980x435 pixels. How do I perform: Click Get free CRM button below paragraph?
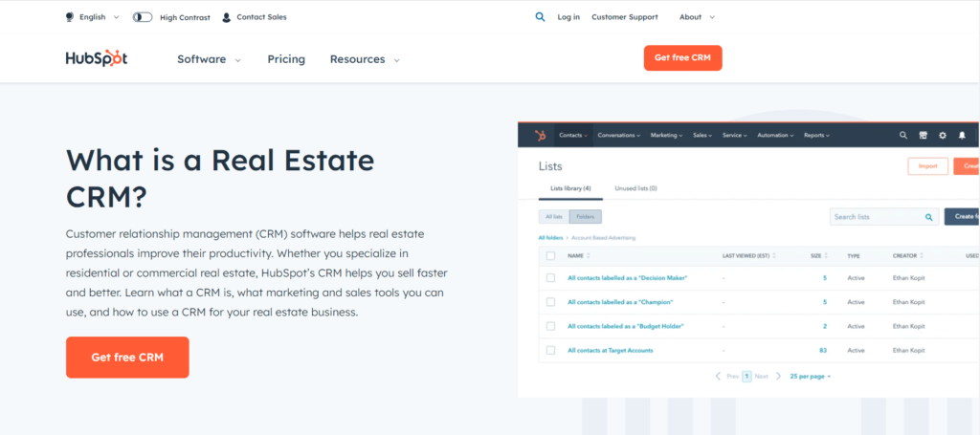tap(127, 357)
